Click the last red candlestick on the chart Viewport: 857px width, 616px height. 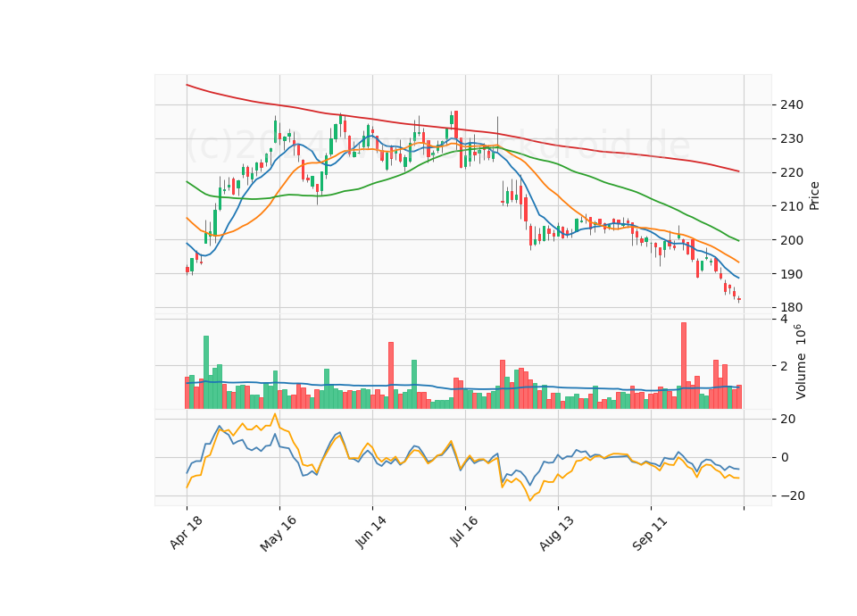[x=739, y=299]
